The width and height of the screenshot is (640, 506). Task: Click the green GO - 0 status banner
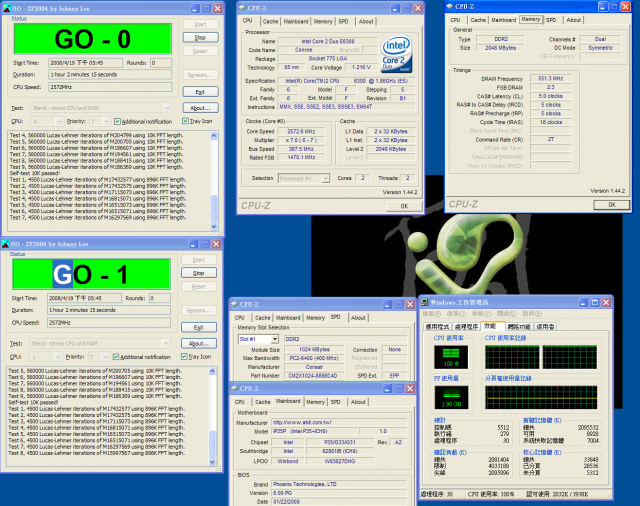click(93, 39)
